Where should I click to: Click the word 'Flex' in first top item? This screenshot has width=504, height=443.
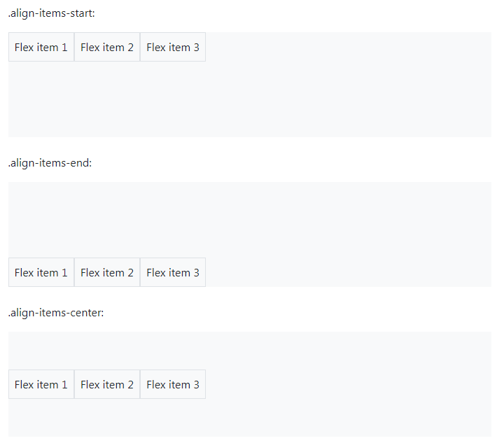tap(24, 47)
